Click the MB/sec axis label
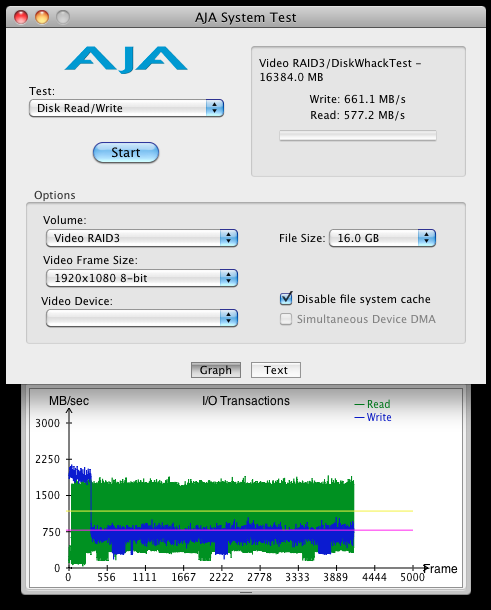The image size is (491, 610). 69,401
